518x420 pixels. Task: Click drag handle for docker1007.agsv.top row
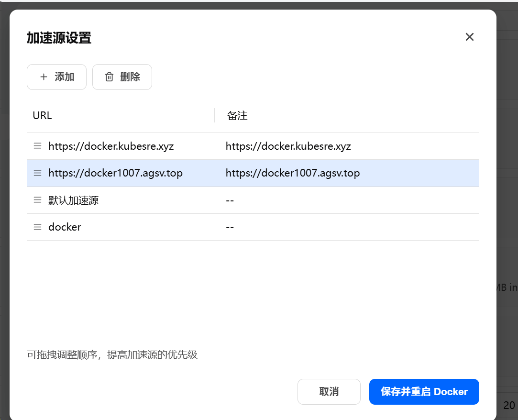tap(37, 173)
